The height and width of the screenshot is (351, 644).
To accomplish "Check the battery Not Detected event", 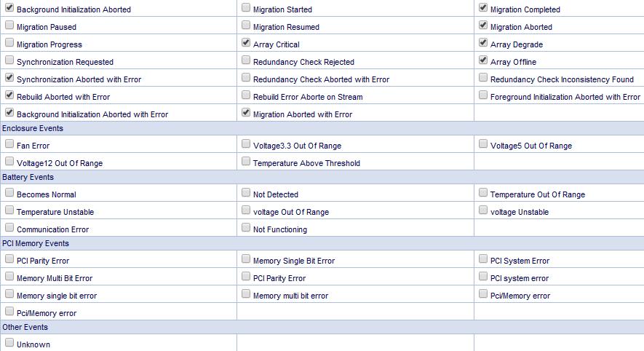I will pos(246,194).
